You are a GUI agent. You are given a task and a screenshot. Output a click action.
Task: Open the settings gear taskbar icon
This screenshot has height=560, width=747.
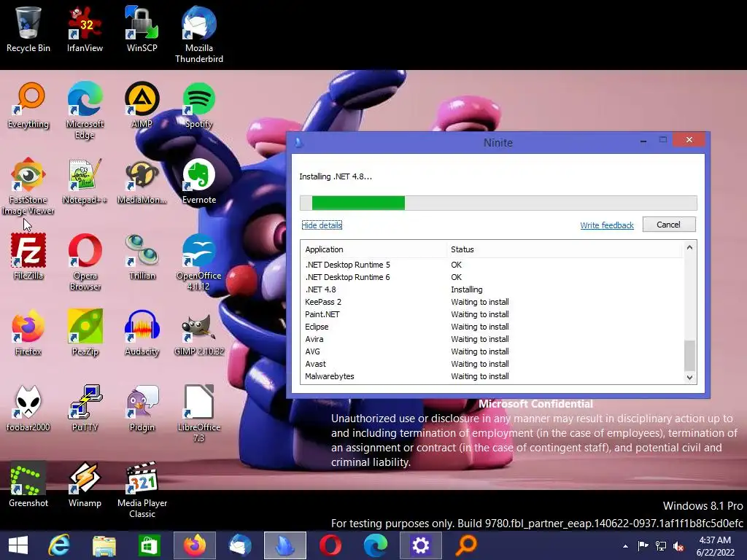(421, 545)
